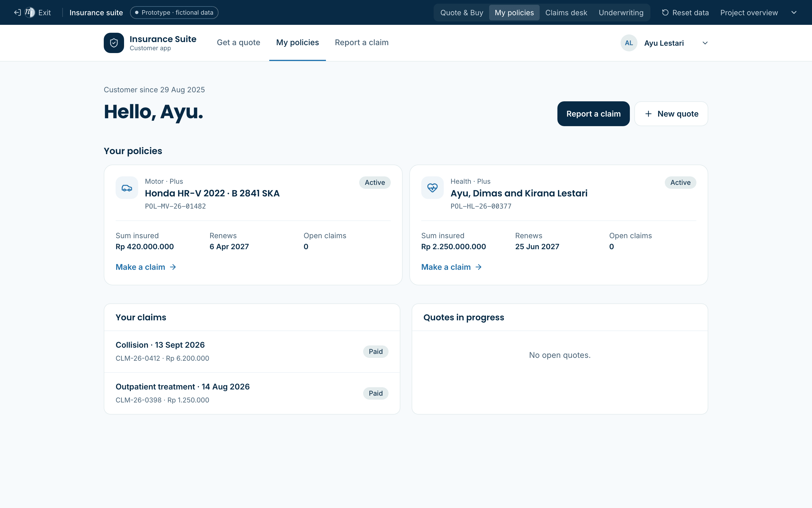Click Honda HR-V 2022 · B 2841 SKA title
The width and height of the screenshot is (812, 508).
212,194
